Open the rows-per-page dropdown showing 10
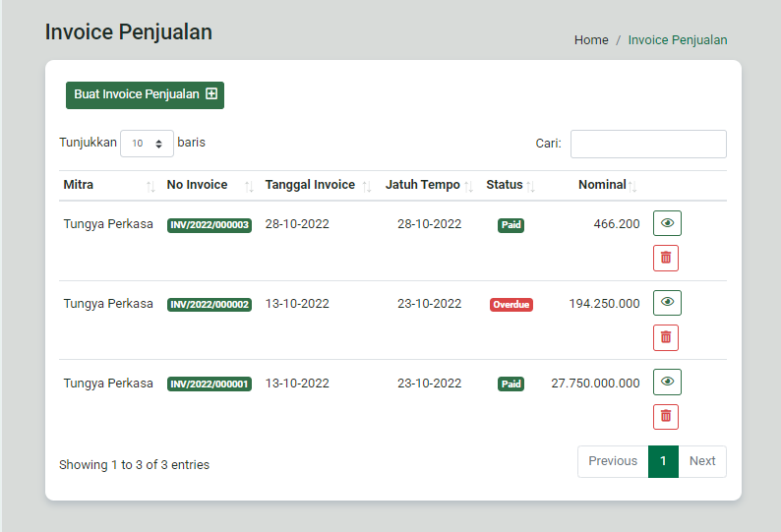Screen dimensions: 781x532 coord(147,144)
